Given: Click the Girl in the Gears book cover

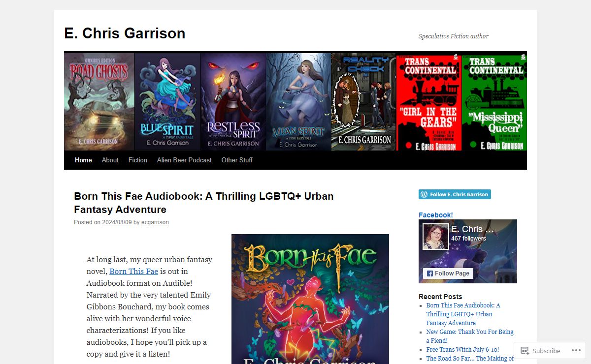Looking at the screenshot, I should (x=429, y=102).
